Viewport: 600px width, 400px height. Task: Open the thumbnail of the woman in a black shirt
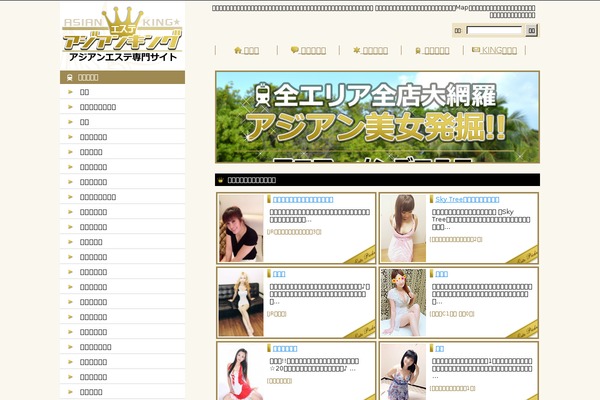[241, 228]
